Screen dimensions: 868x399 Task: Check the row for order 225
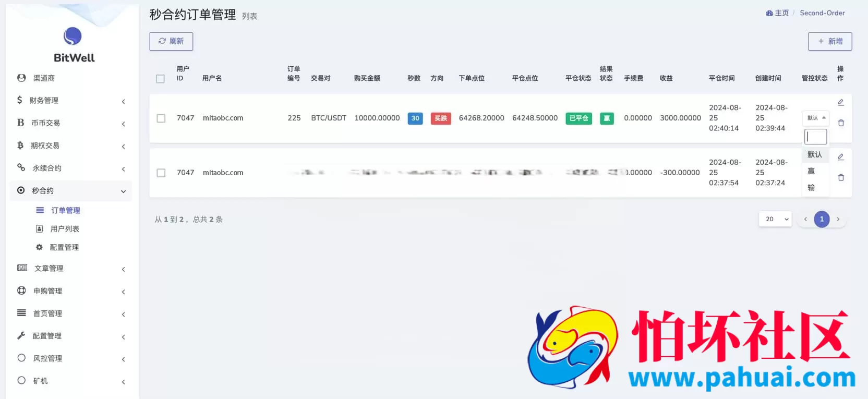pyautogui.click(x=161, y=118)
